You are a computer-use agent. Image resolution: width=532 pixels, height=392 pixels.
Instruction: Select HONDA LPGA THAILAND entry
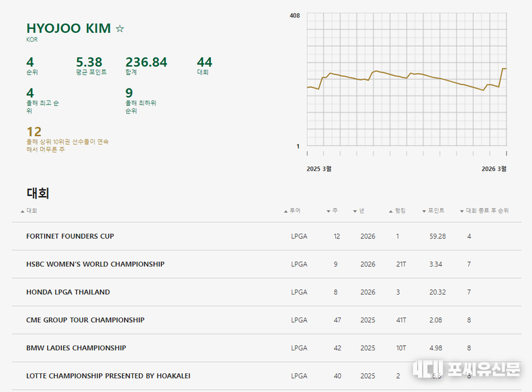tap(68, 292)
